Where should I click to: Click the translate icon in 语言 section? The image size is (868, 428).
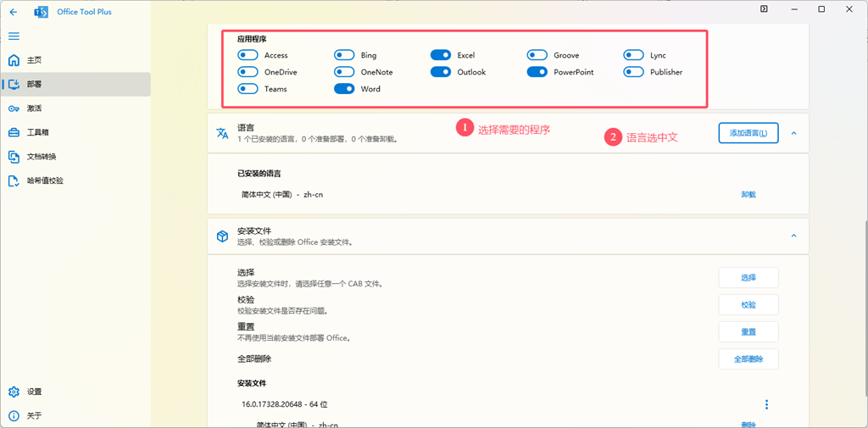pyautogui.click(x=222, y=133)
